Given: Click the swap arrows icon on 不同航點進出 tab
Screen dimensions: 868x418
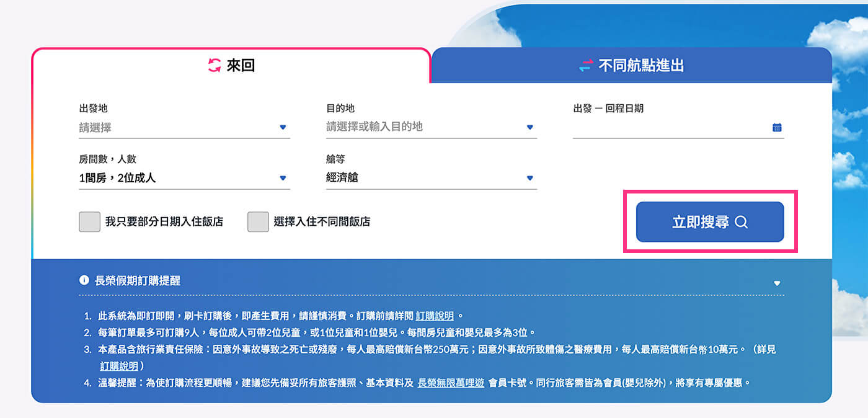Looking at the screenshot, I should click(585, 66).
